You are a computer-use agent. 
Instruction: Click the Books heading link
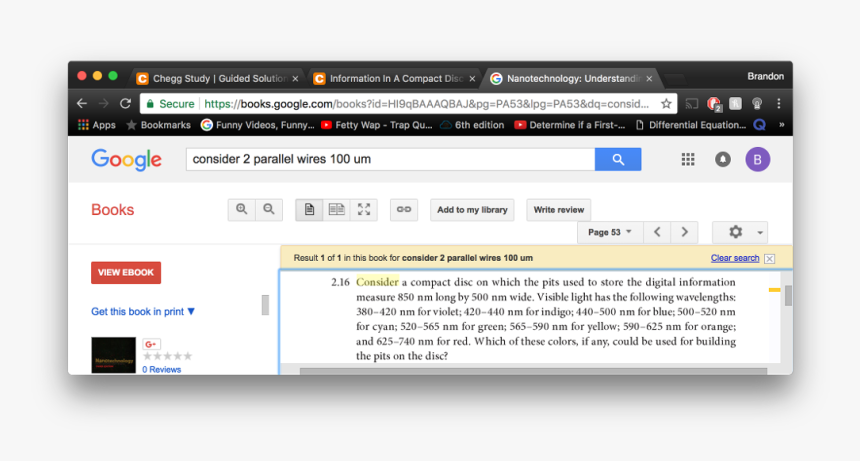click(x=112, y=210)
